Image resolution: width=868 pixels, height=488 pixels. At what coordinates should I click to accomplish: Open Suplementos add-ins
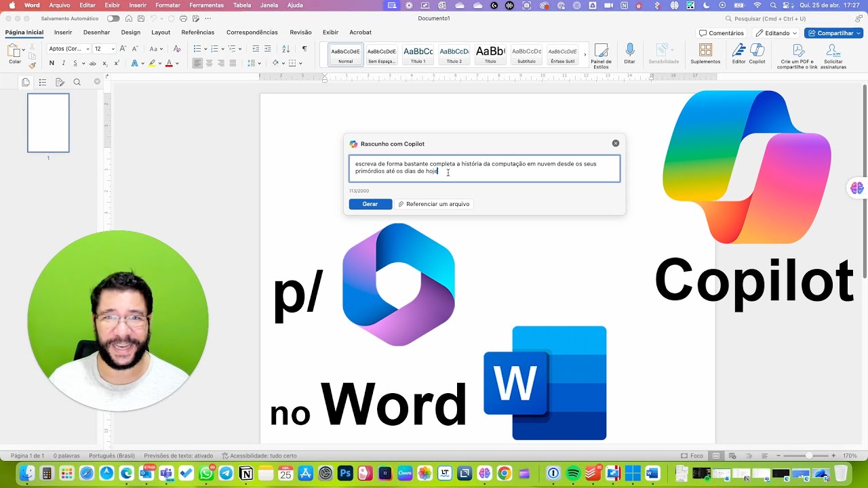705,54
